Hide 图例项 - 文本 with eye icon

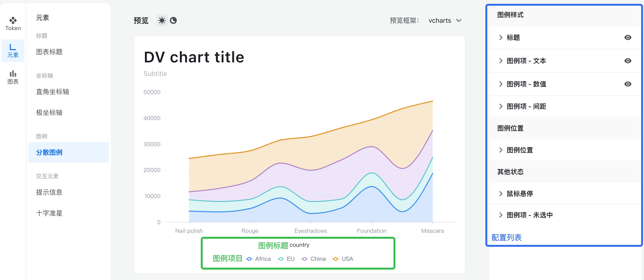(x=627, y=61)
